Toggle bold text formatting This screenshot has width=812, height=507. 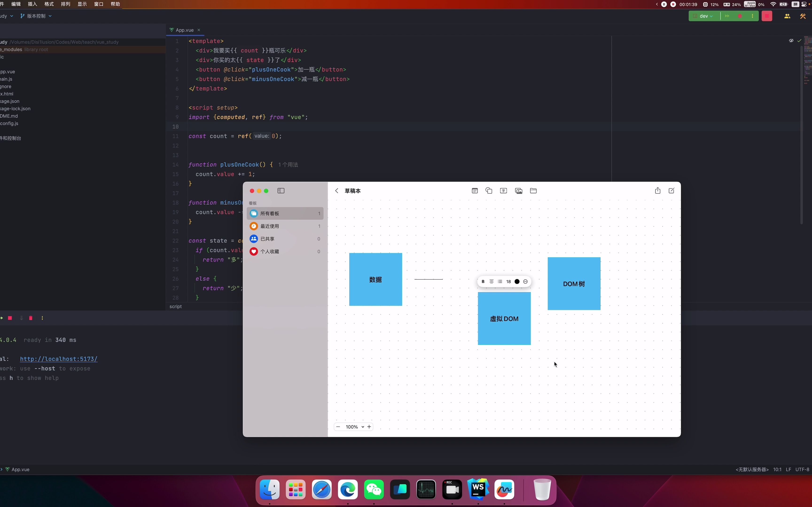coord(483,281)
